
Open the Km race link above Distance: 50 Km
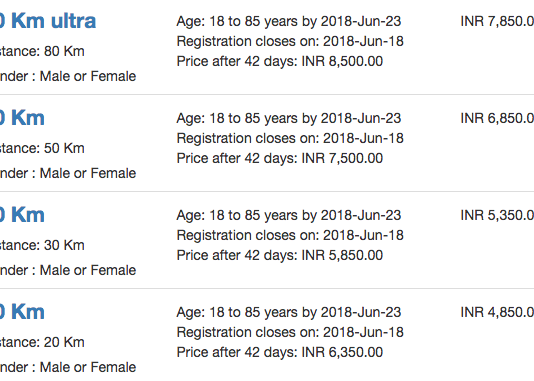coord(22,118)
